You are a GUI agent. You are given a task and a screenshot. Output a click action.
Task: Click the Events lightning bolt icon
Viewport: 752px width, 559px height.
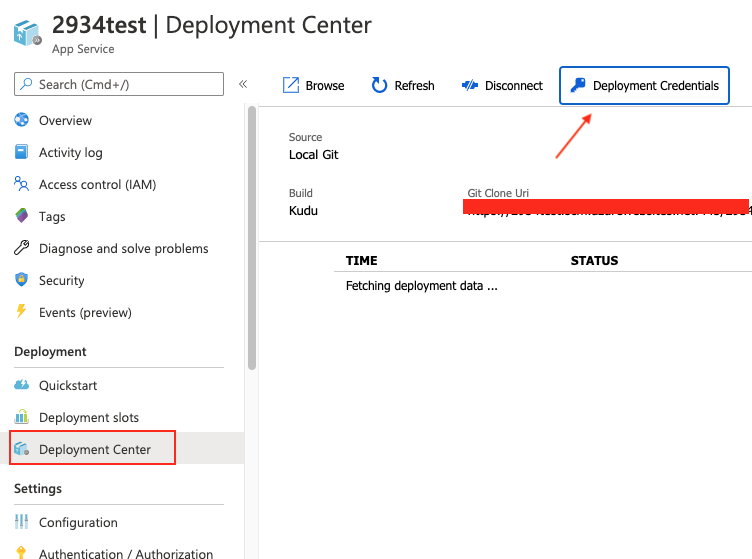click(21, 311)
